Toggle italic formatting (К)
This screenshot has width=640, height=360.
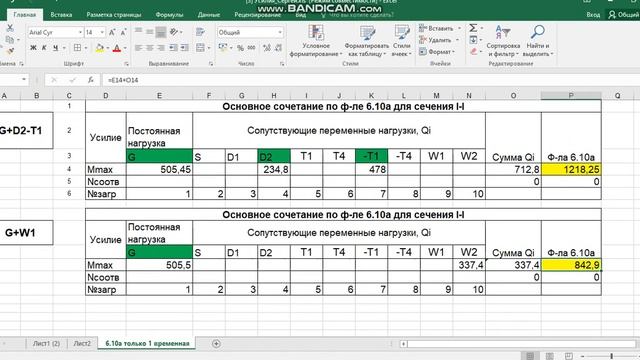pos(44,48)
